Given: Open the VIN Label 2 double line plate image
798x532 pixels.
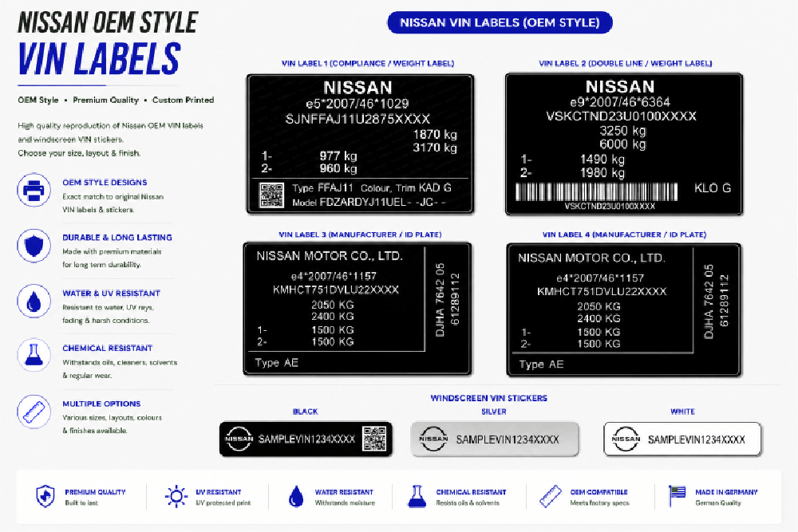Looking at the screenshot, I should tap(623, 144).
